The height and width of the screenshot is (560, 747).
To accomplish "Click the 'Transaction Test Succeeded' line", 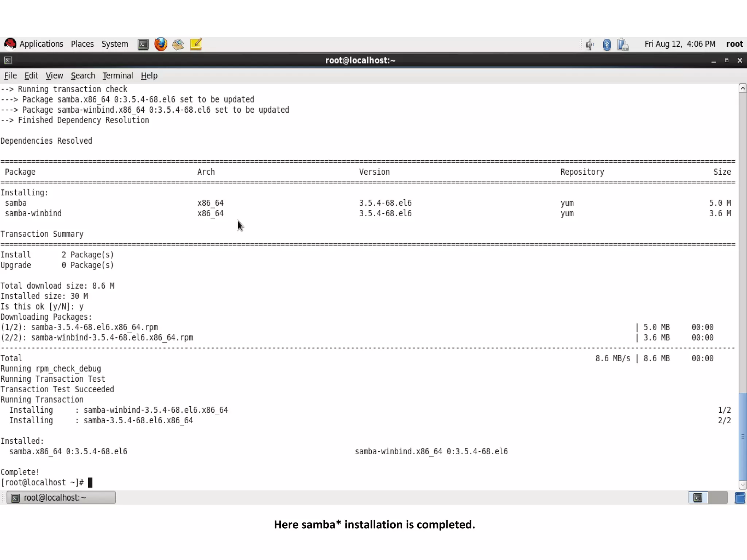I will (x=57, y=389).
